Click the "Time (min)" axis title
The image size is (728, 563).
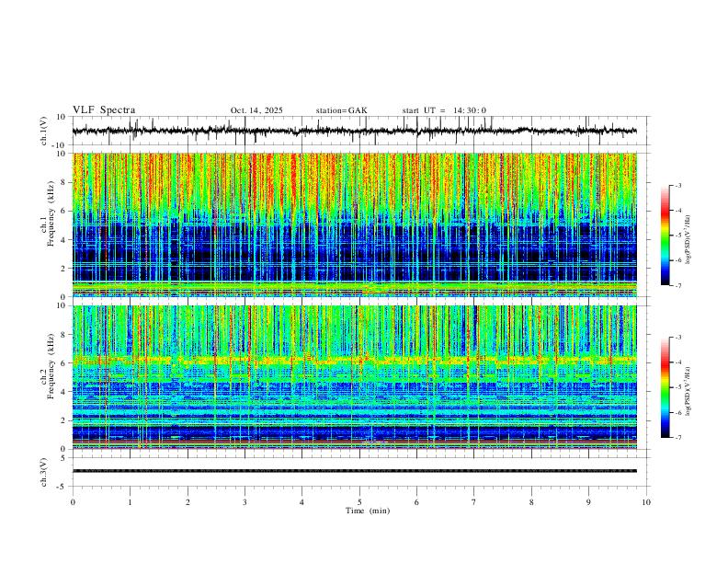pos(368,511)
